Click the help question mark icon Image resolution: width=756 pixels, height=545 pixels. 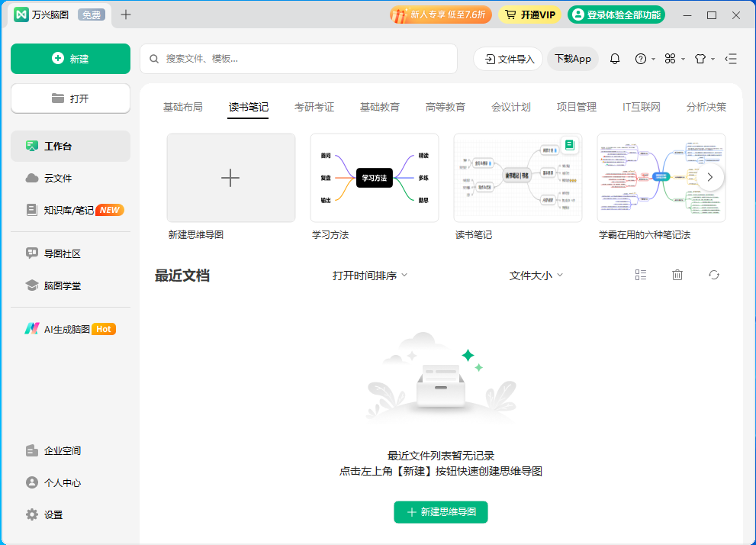(639, 59)
